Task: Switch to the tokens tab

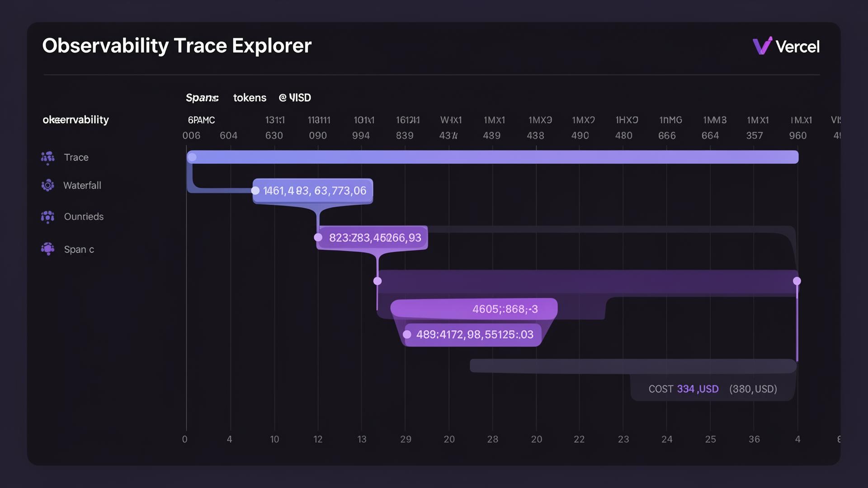Action: (x=250, y=98)
